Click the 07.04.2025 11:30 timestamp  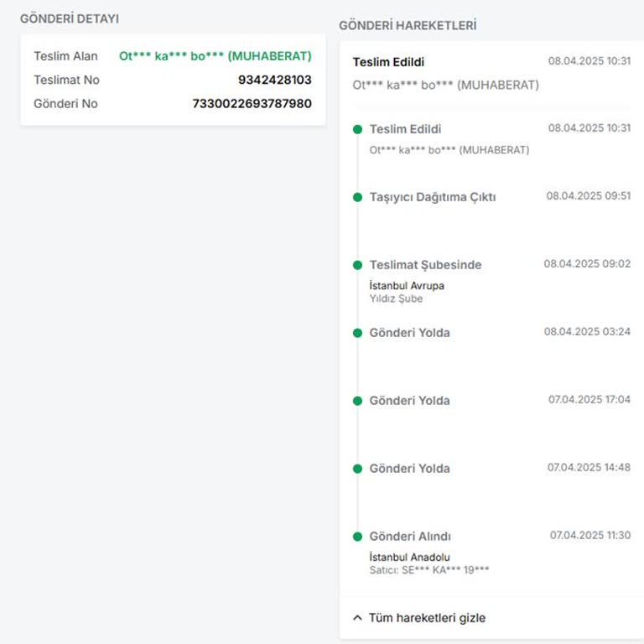pos(589,535)
